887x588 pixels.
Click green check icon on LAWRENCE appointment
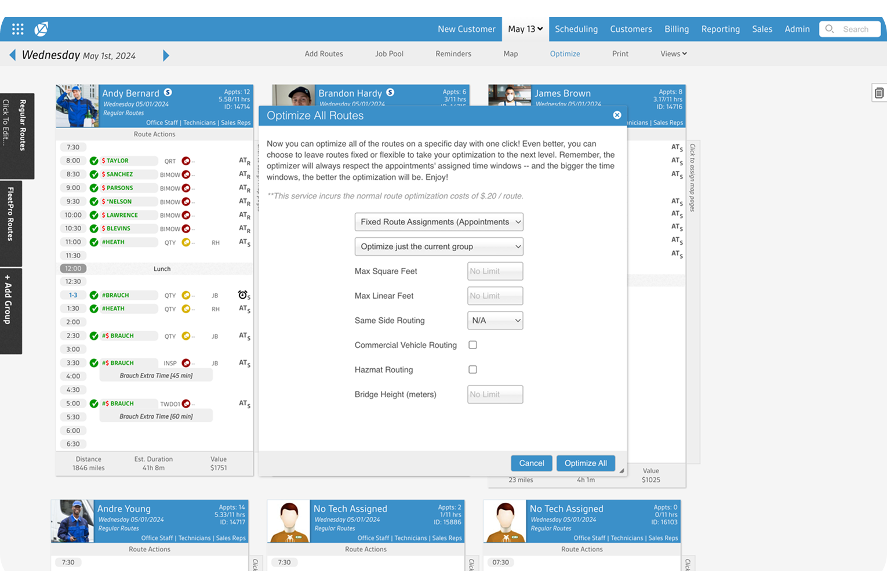tap(94, 215)
